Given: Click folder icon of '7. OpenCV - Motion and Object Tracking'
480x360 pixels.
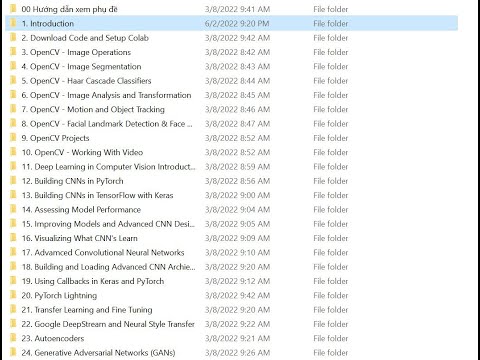Looking at the screenshot, I should 13,109.
